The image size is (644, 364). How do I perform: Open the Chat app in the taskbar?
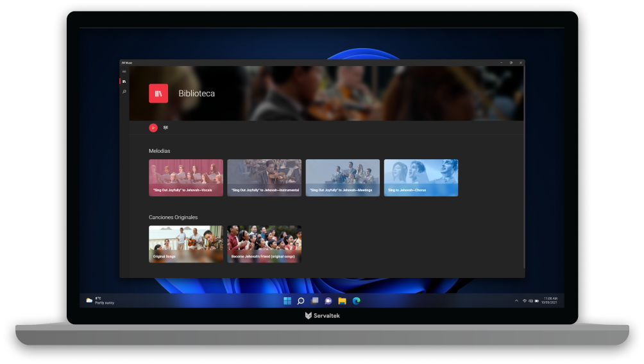coord(328,301)
